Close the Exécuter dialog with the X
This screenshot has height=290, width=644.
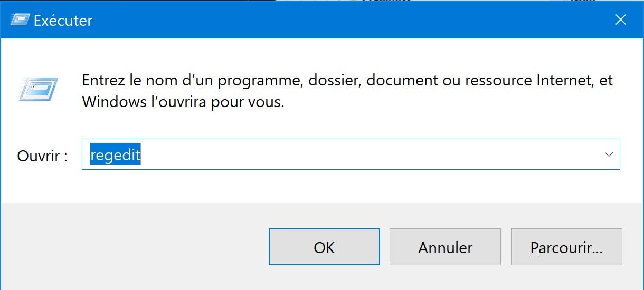pos(621,20)
